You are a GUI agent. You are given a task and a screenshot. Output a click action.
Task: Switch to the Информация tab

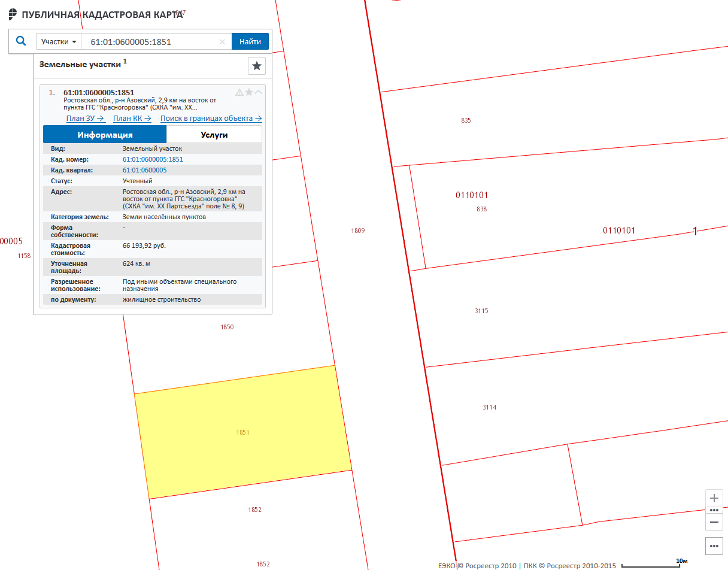coord(105,134)
